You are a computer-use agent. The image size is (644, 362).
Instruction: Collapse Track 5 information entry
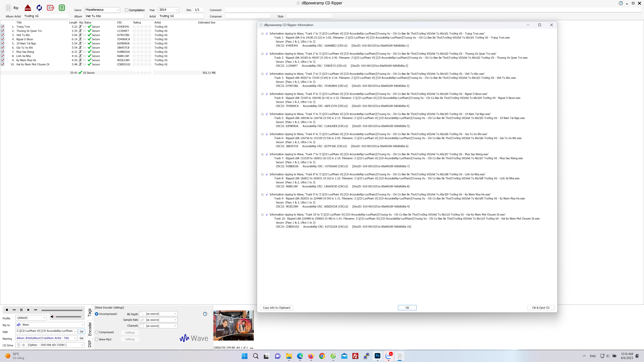pyautogui.click(x=262, y=114)
